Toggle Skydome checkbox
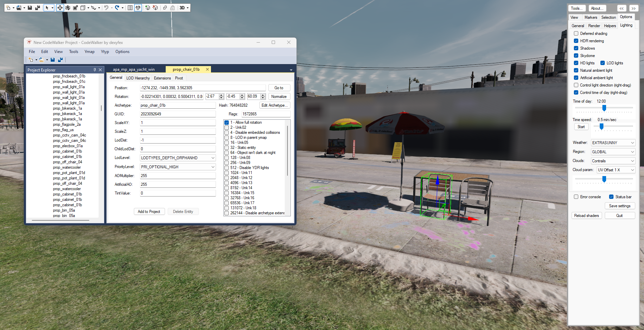The width and height of the screenshot is (644, 330). [x=576, y=56]
